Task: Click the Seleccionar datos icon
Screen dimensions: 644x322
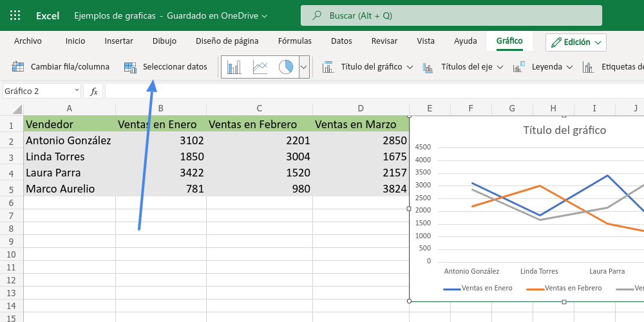Action: [x=131, y=66]
